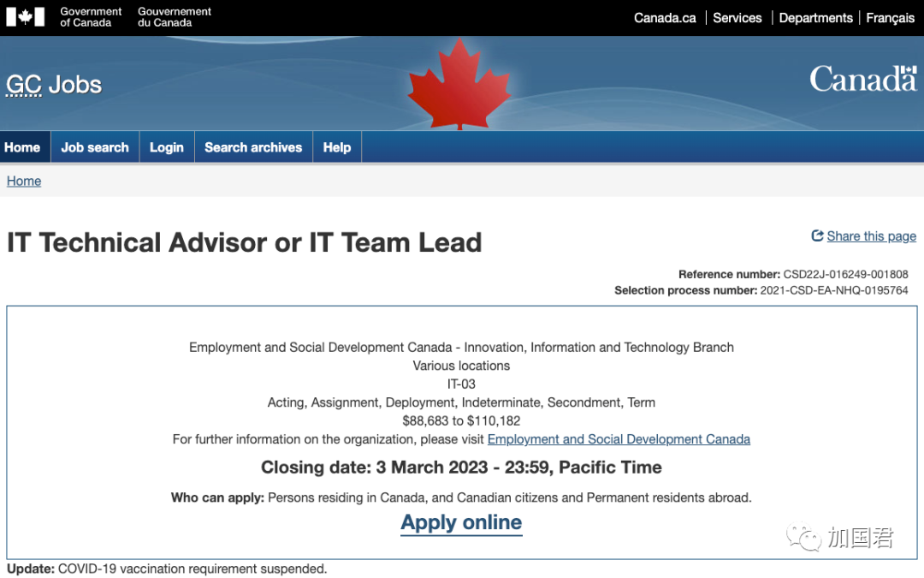Click the Home breadcrumb link

[x=24, y=181]
